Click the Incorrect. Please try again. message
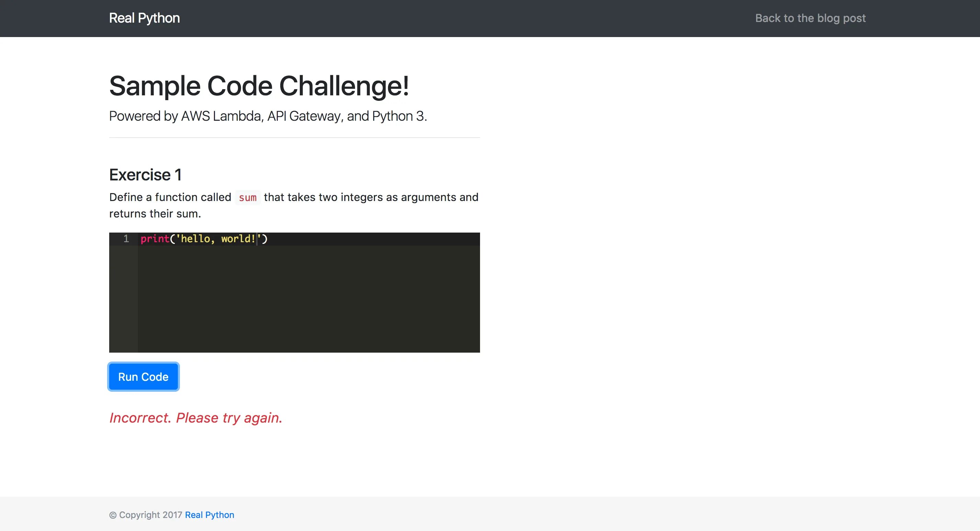Screen dimensions: 980x531 pyautogui.click(x=195, y=418)
